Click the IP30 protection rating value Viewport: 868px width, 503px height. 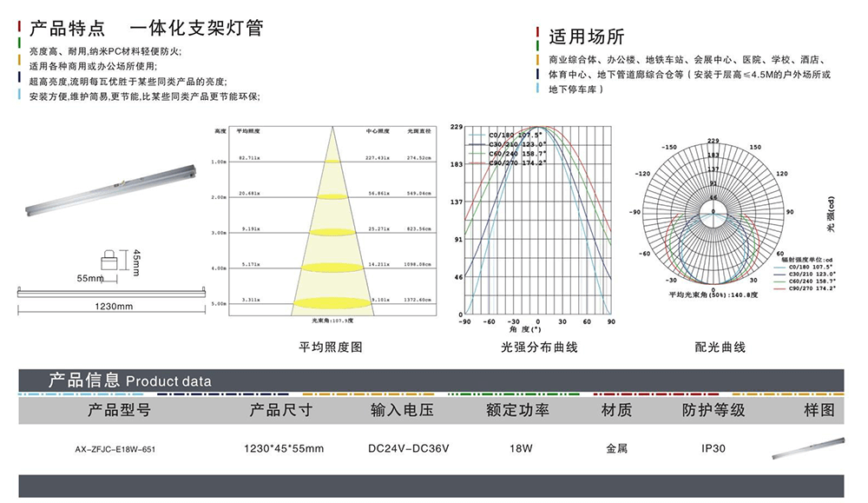(x=713, y=448)
